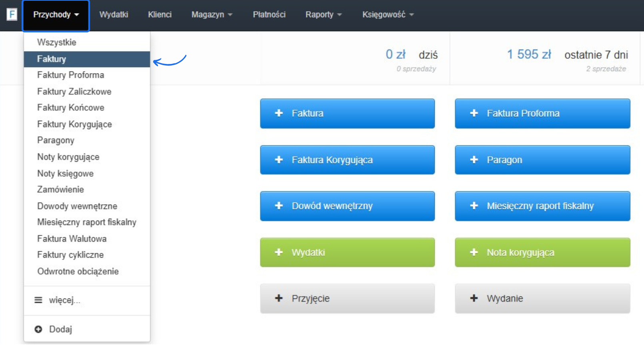
Task: Click the 1 595 zł weekly sales amount
Action: coord(529,54)
